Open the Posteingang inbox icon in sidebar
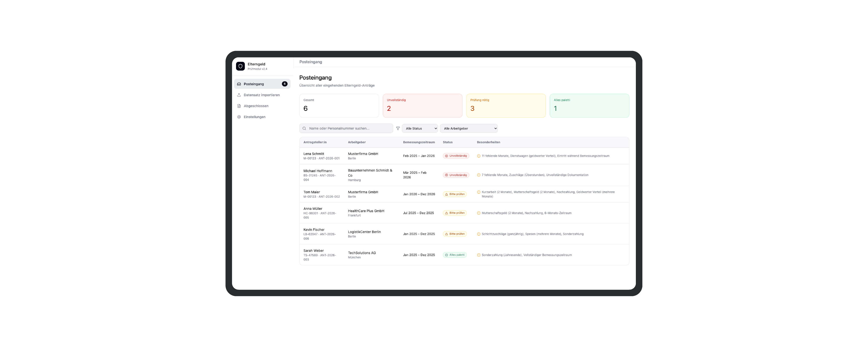Viewport: 868px width, 347px height. [239, 84]
